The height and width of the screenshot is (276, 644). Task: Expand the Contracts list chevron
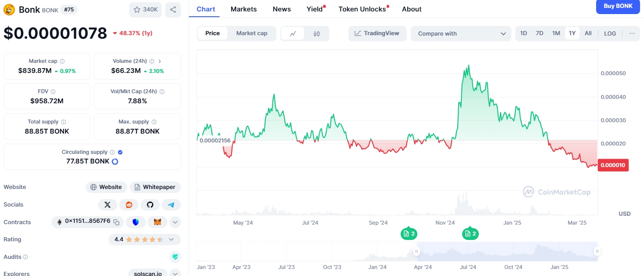(175, 222)
